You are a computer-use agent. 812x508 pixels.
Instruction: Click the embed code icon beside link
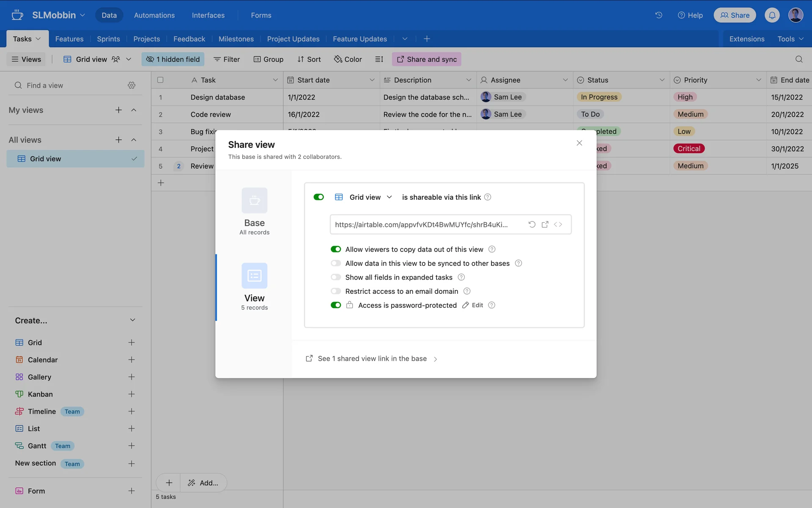(x=558, y=224)
